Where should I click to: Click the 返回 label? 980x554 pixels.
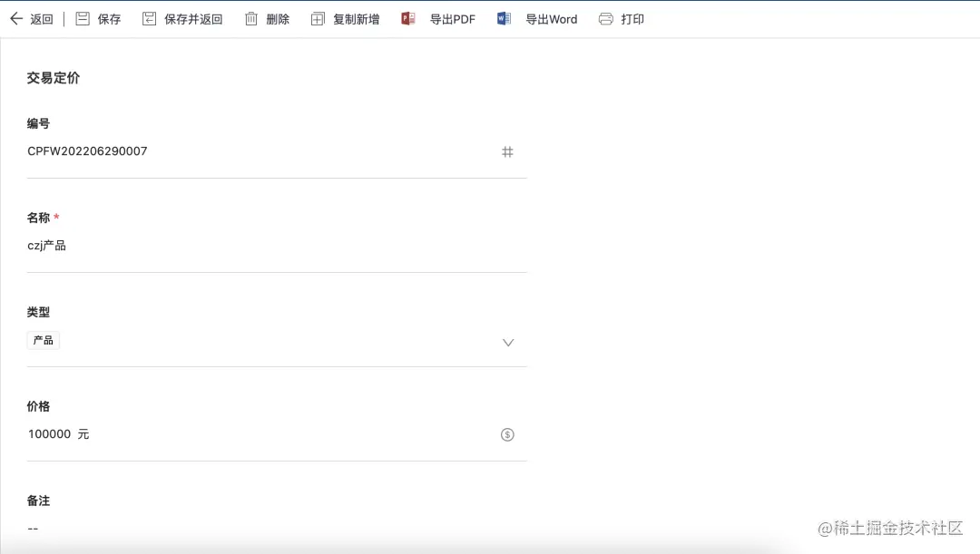(x=42, y=19)
